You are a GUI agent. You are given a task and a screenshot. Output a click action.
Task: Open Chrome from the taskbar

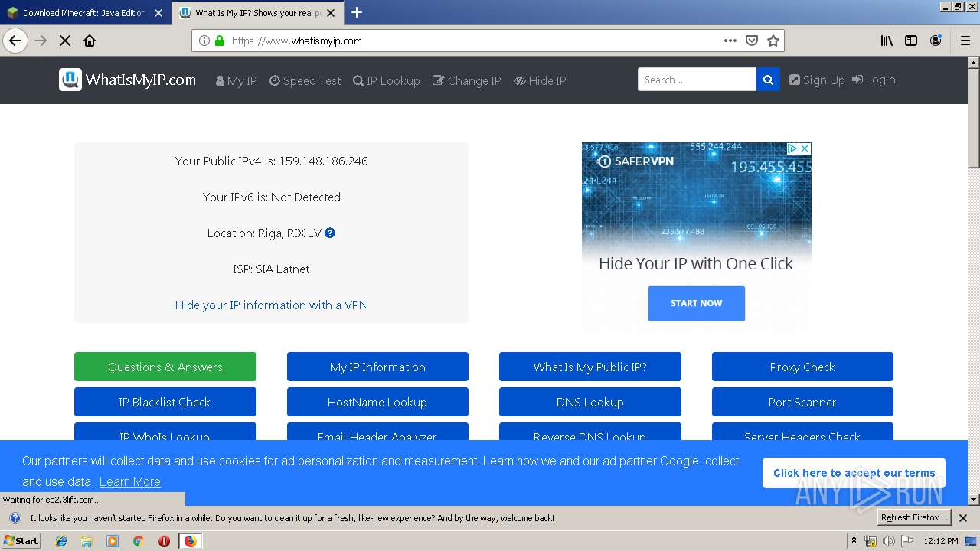pyautogui.click(x=138, y=541)
